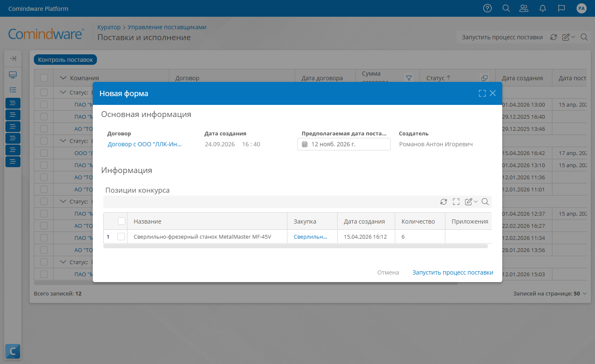Collapse all groups via Компания header chevron

pos(64,78)
